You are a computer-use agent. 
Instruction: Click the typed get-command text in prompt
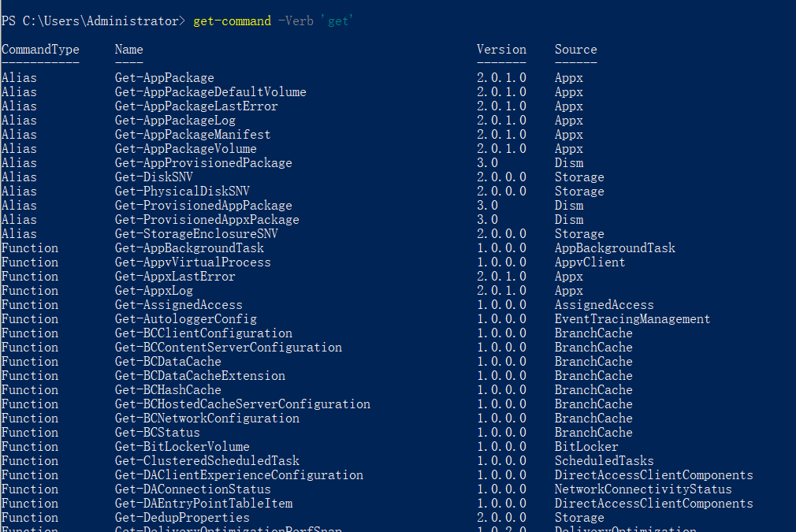tap(232, 21)
